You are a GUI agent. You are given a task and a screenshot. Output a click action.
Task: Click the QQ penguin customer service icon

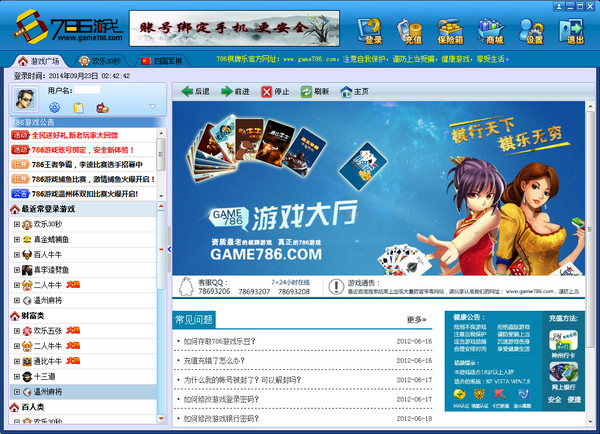click(186, 287)
